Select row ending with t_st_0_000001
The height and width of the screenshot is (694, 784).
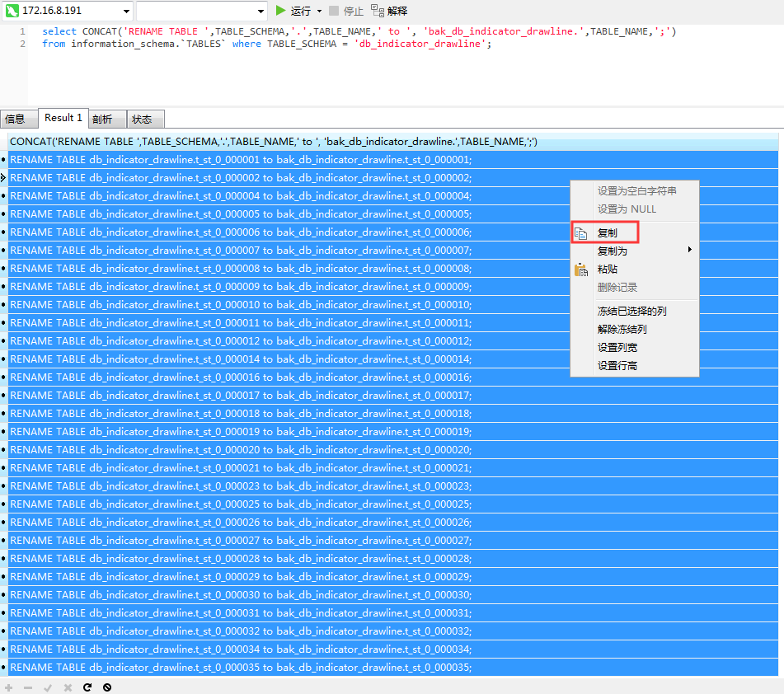[393, 160]
